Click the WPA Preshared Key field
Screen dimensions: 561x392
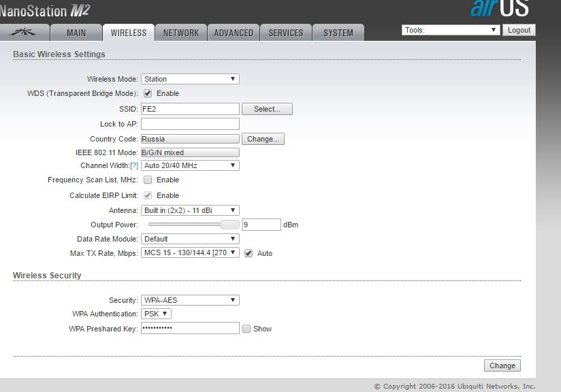190,328
